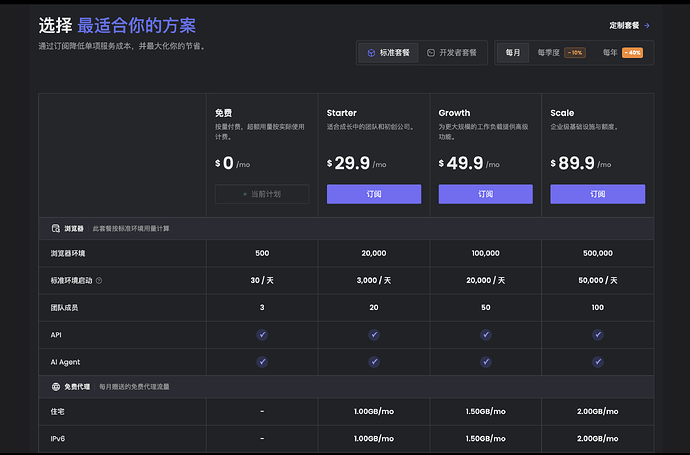Click the cube icon in 标准套餐 tab
690x455 pixels.
click(x=371, y=53)
